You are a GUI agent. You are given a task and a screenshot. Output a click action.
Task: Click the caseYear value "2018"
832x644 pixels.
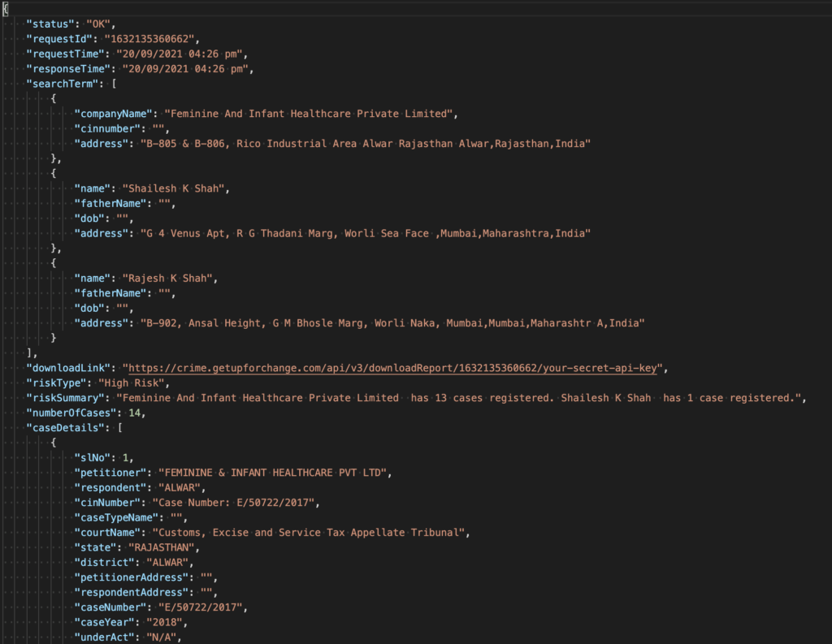point(164,622)
